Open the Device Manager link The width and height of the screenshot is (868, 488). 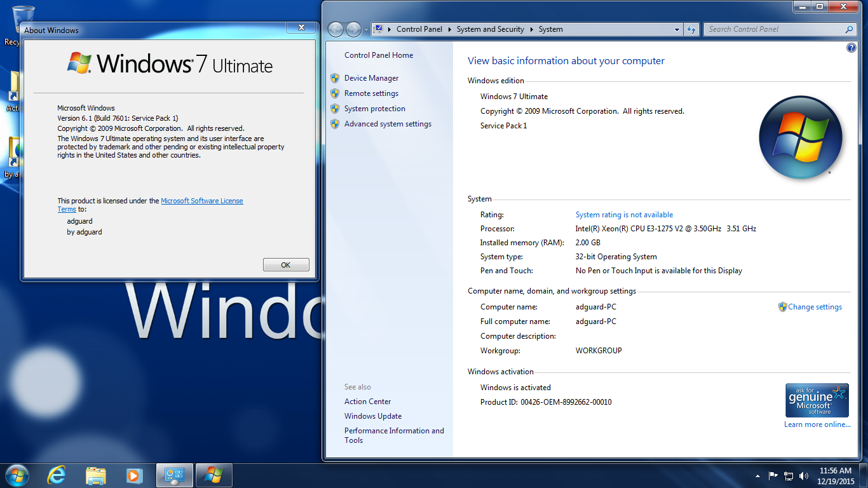372,78
